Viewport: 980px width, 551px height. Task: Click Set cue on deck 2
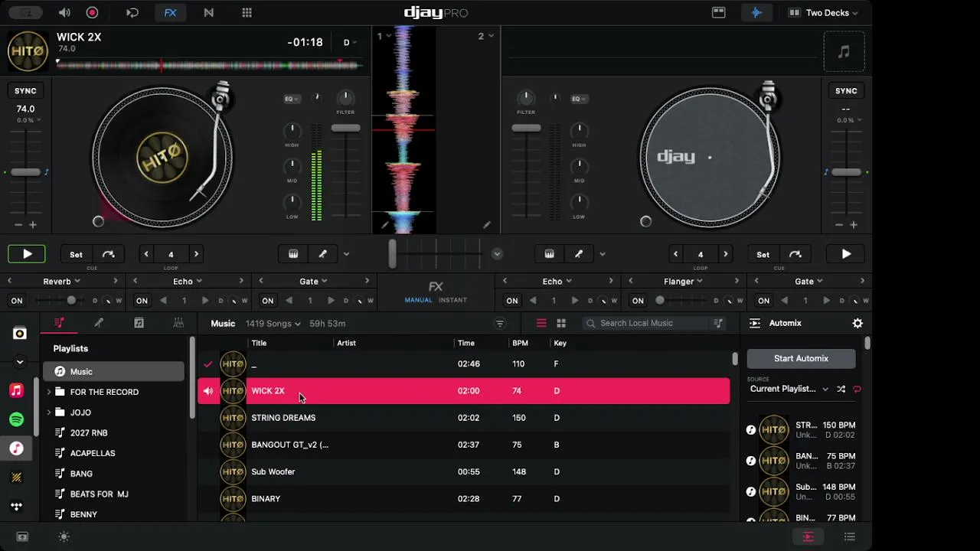(x=763, y=254)
